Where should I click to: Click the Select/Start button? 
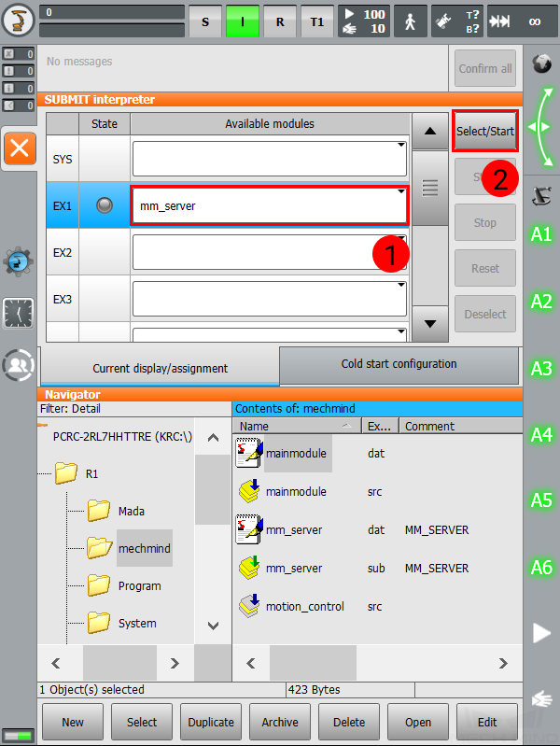(484, 132)
